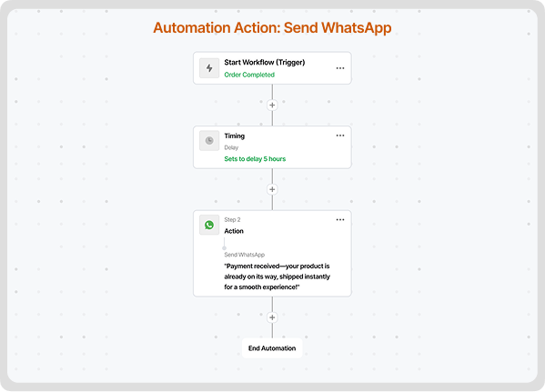Click the Sets to delay 5 hours text
Screen dimensions: 545x392
coord(255,159)
